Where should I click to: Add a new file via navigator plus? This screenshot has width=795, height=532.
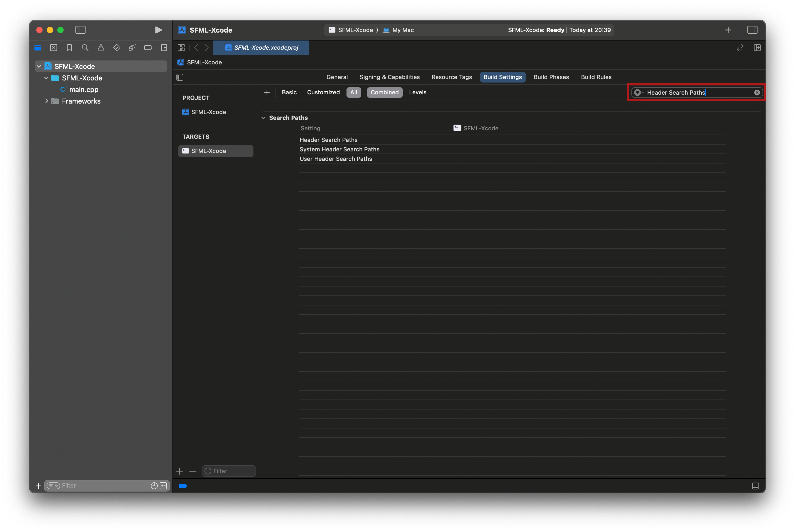[38, 486]
